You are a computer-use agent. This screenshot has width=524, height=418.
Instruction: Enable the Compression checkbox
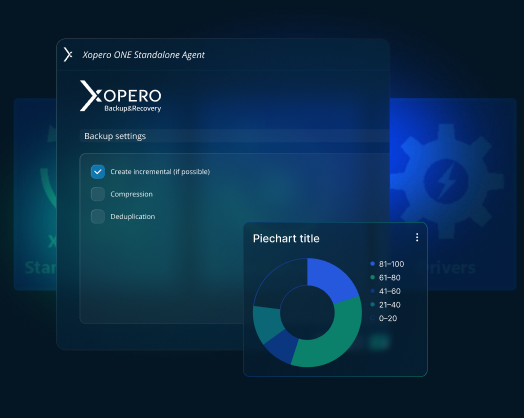[x=98, y=194]
